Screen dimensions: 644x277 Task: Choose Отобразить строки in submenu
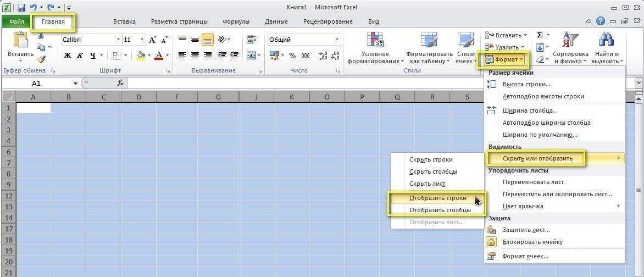[x=438, y=198]
